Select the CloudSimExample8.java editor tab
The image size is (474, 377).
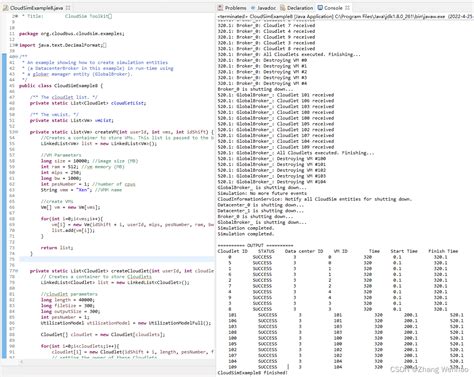(36, 8)
